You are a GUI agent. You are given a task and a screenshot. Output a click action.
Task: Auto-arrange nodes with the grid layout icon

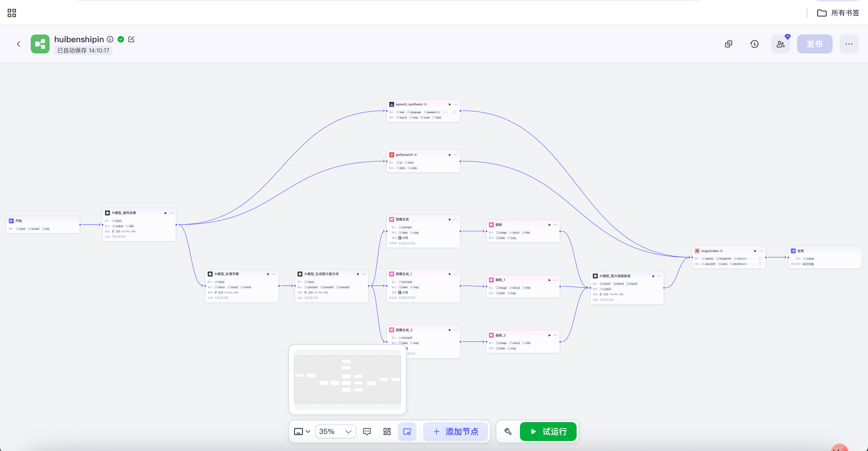387,432
